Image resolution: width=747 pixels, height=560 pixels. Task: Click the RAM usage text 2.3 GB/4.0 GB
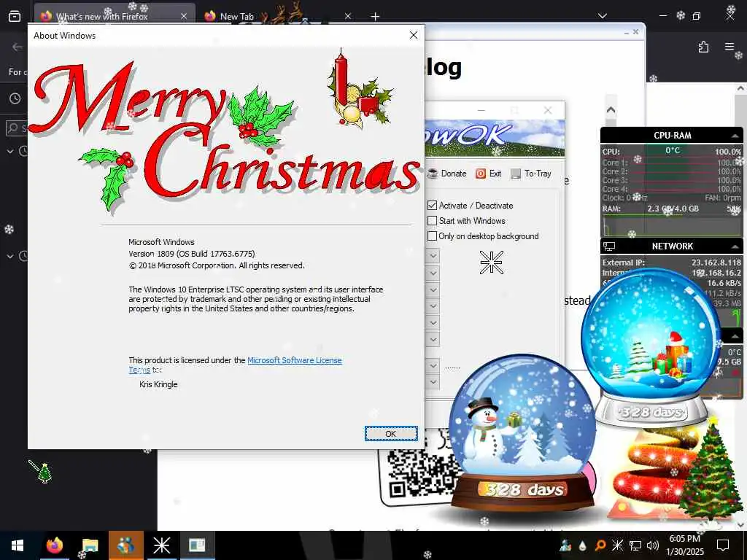click(673, 209)
